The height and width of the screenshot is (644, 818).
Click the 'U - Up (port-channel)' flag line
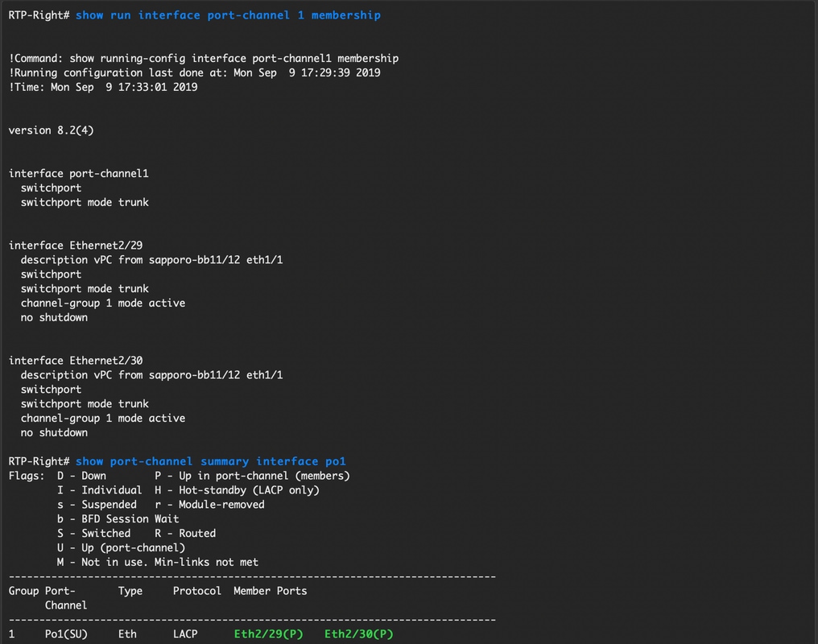(x=122, y=547)
